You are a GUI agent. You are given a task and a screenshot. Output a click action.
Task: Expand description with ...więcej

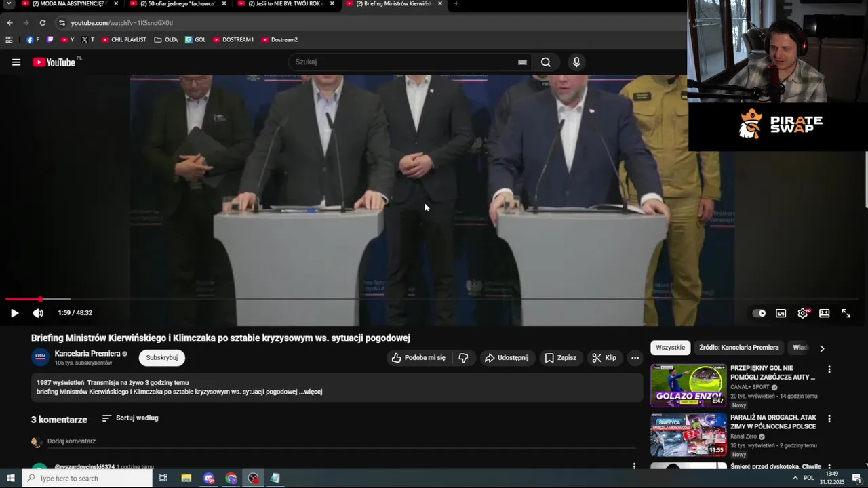pyautogui.click(x=311, y=392)
